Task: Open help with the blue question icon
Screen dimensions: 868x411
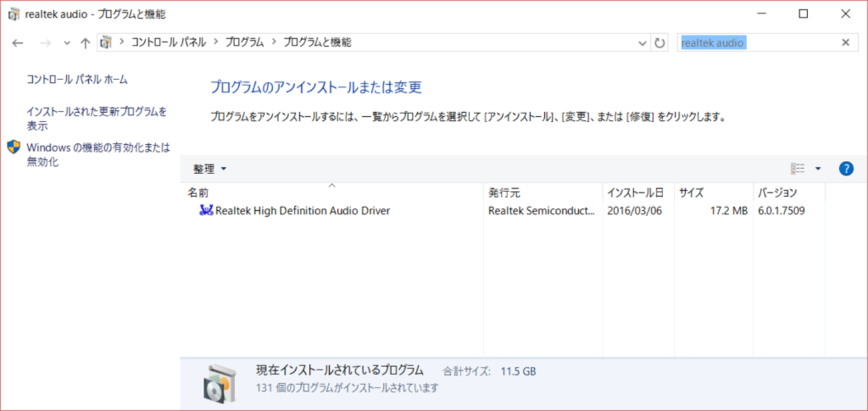Action: click(846, 169)
